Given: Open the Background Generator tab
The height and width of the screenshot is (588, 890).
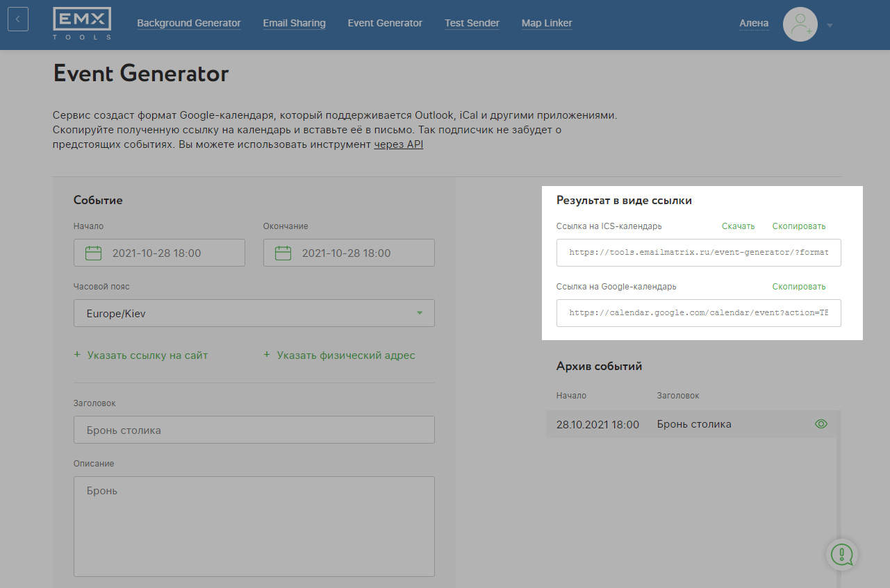Looking at the screenshot, I should 189,24.
